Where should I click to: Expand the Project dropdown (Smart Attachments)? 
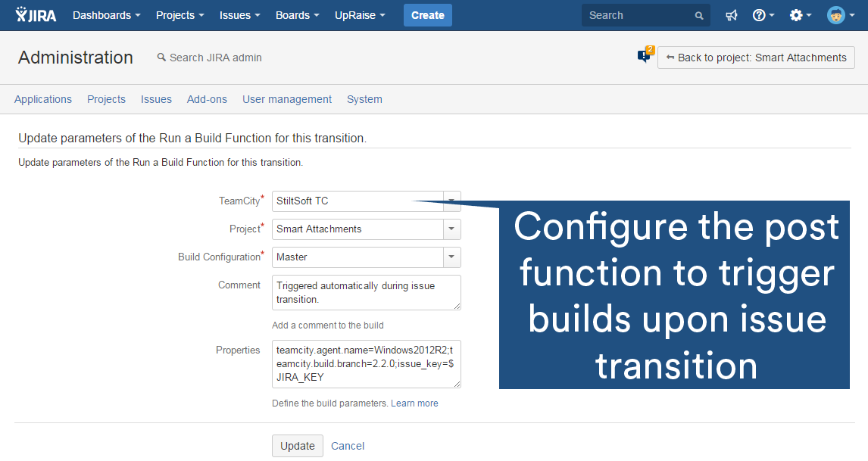pos(451,229)
